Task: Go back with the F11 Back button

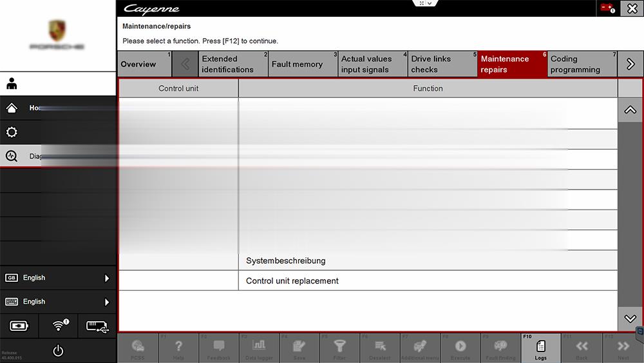Action: [x=581, y=349]
